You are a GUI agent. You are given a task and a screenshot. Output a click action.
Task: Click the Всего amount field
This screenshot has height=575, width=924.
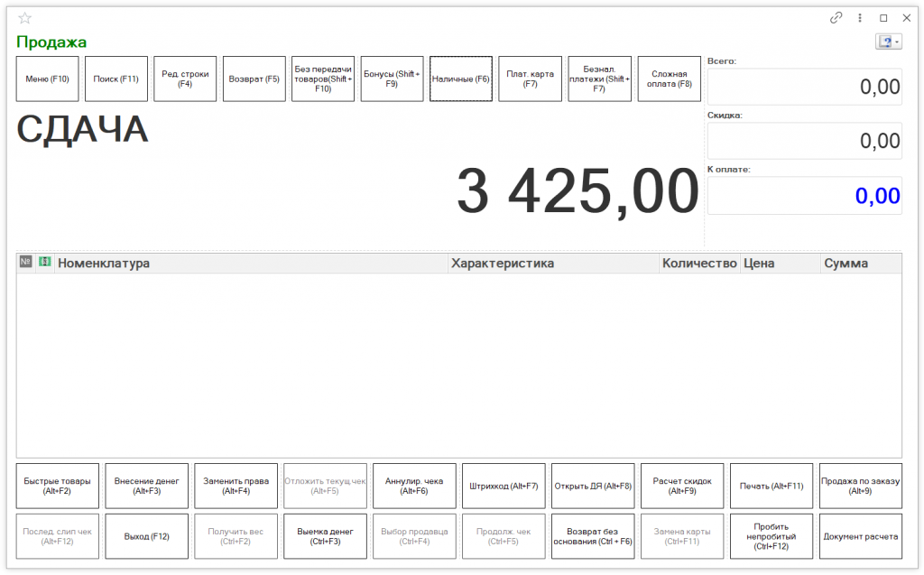coord(804,87)
